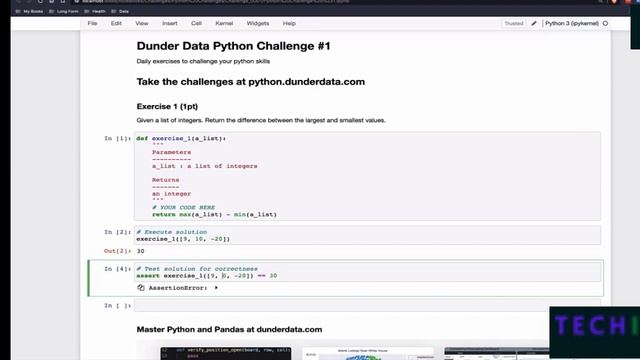Click 'Daily exercises to challenge your python skills'
Image resolution: width=640 pixels, height=360 pixels.
[x=203, y=61]
